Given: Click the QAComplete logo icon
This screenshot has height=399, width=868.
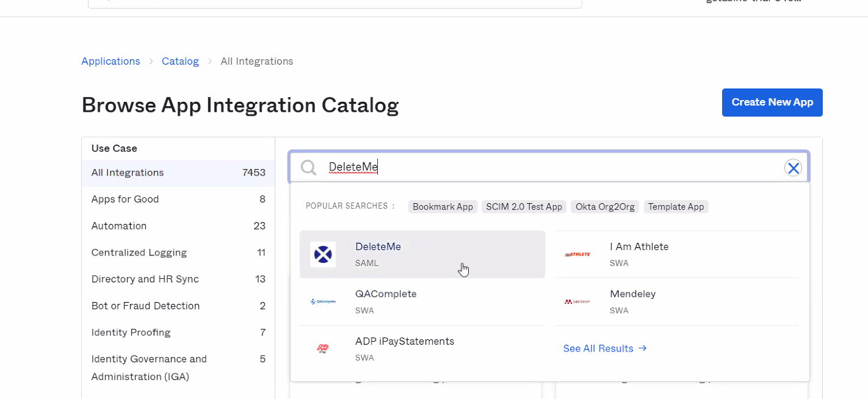Looking at the screenshot, I should coord(323,301).
